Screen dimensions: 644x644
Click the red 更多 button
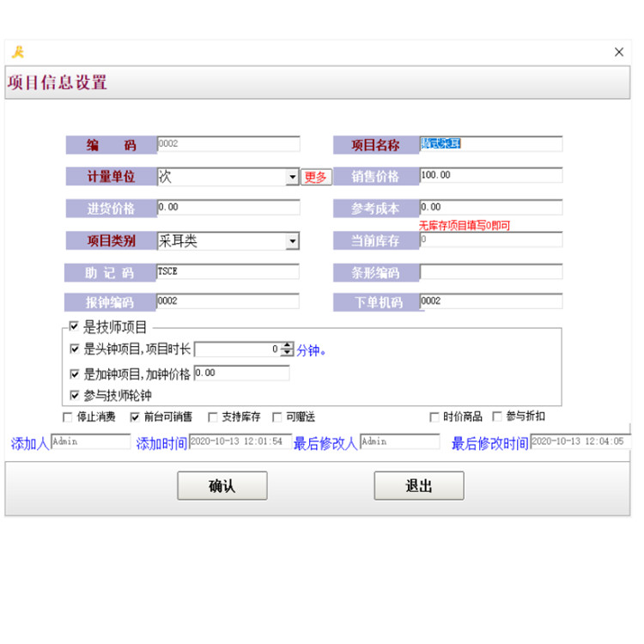click(316, 177)
